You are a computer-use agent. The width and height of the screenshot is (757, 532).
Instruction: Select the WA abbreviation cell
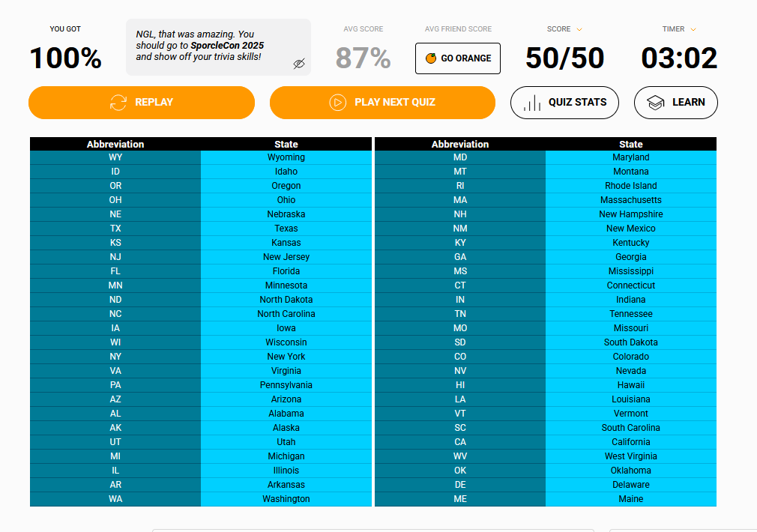pyautogui.click(x=115, y=499)
